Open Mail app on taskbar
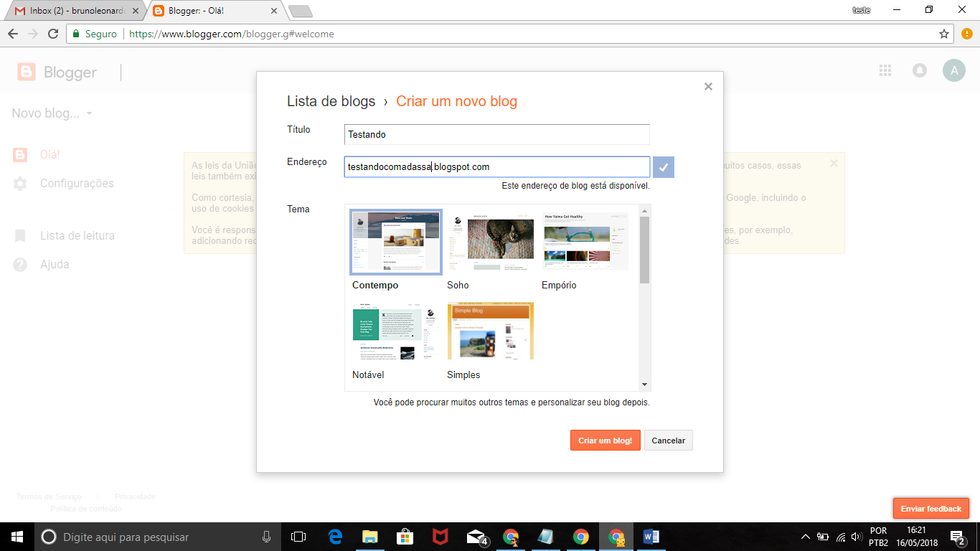This screenshot has width=980, height=551. (x=476, y=537)
